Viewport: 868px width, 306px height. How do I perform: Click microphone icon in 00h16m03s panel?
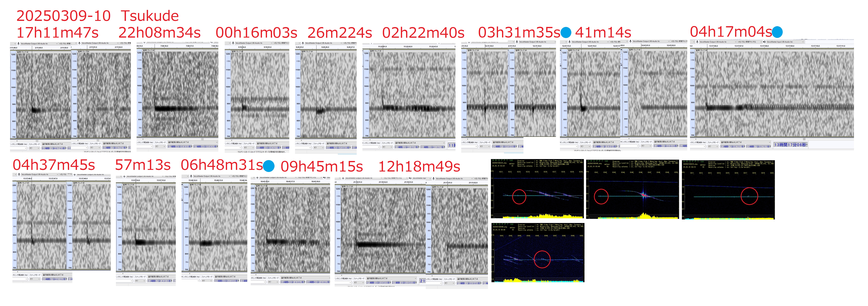coord(233,43)
